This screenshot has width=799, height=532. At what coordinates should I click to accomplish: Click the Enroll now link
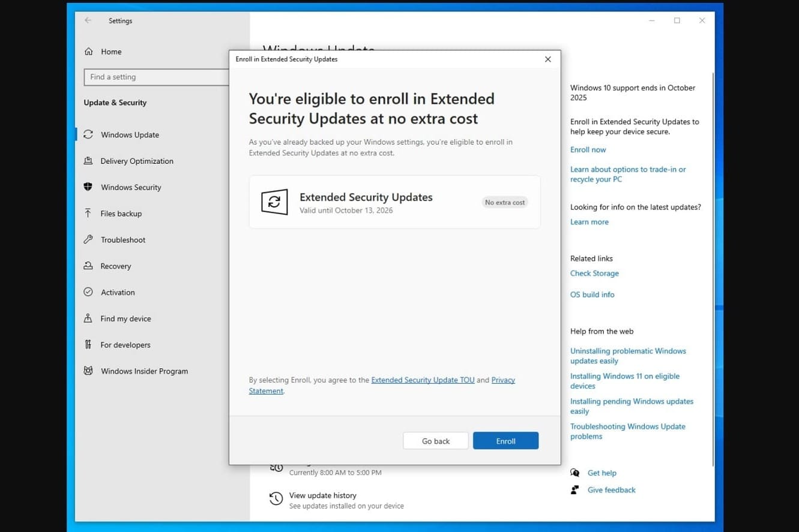click(587, 149)
